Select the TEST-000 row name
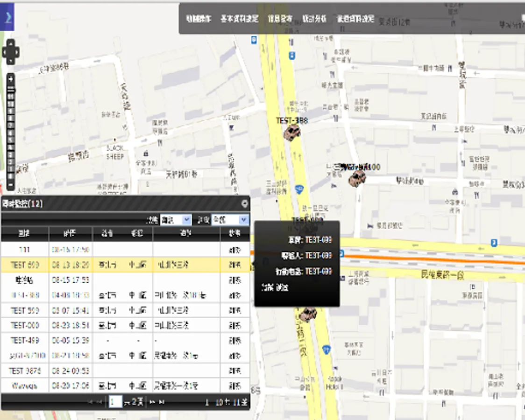The height and width of the screenshot is (420, 525). pyautogui.click(x=25, y=325)
